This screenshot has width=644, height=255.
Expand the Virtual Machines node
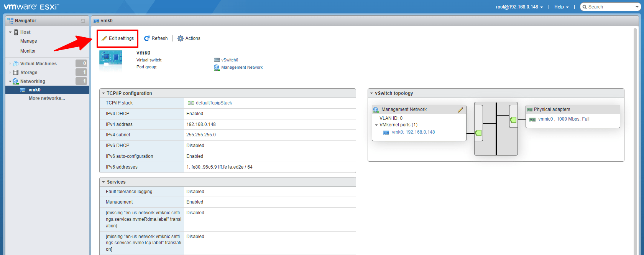pyautogui.click(x=10, y=64)
